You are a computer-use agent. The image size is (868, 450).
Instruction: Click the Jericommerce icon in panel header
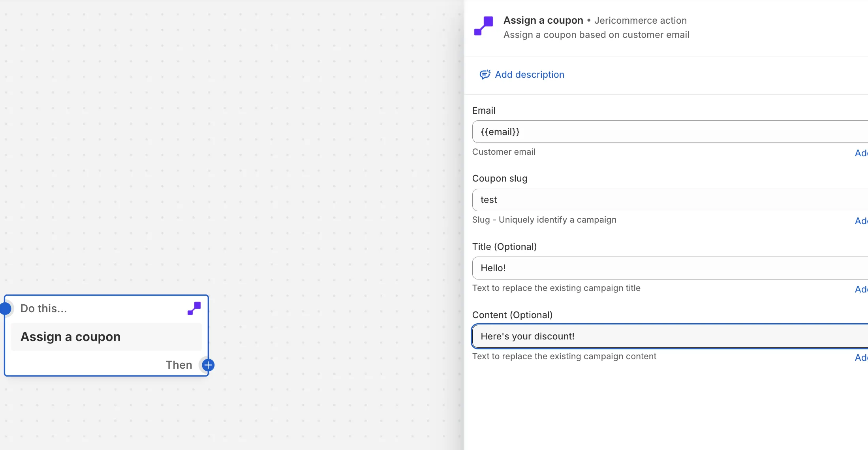483,26
